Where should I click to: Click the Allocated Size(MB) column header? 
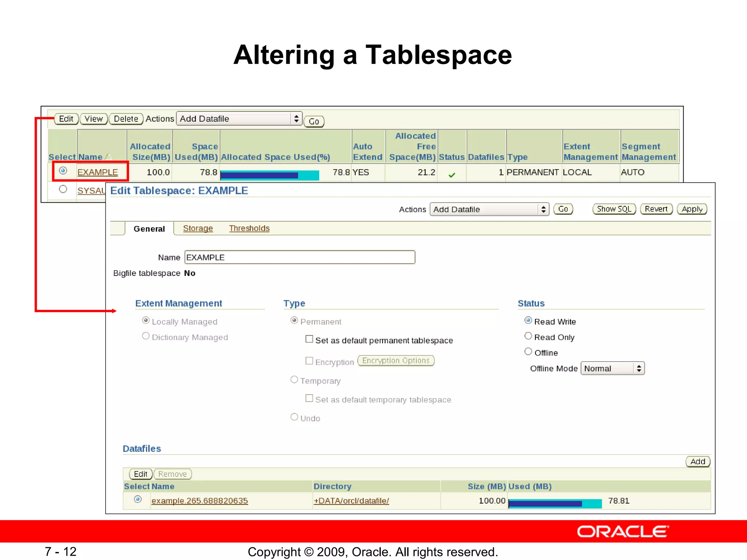pos(150,152)
